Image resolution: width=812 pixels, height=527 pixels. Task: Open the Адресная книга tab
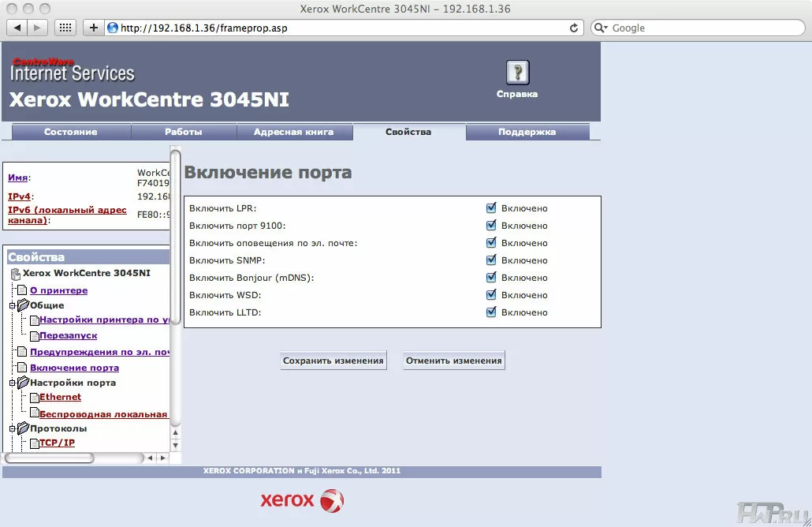(293, 132)
